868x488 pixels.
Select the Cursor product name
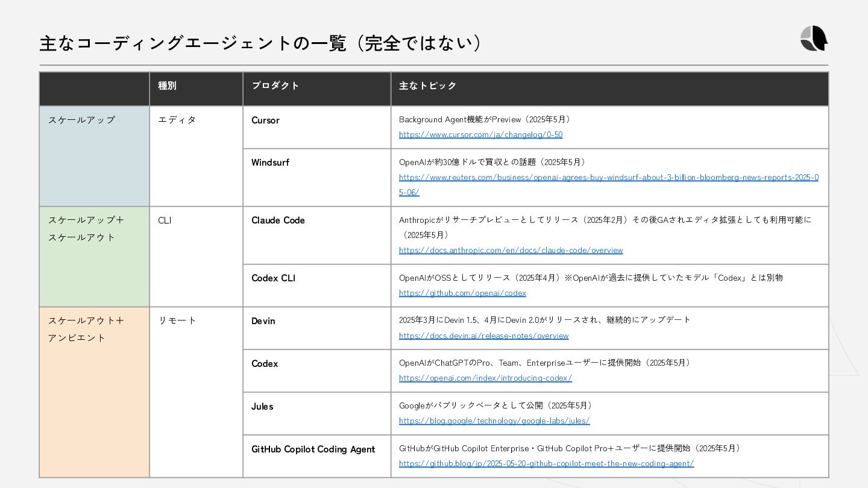click(x=265, y=120)
